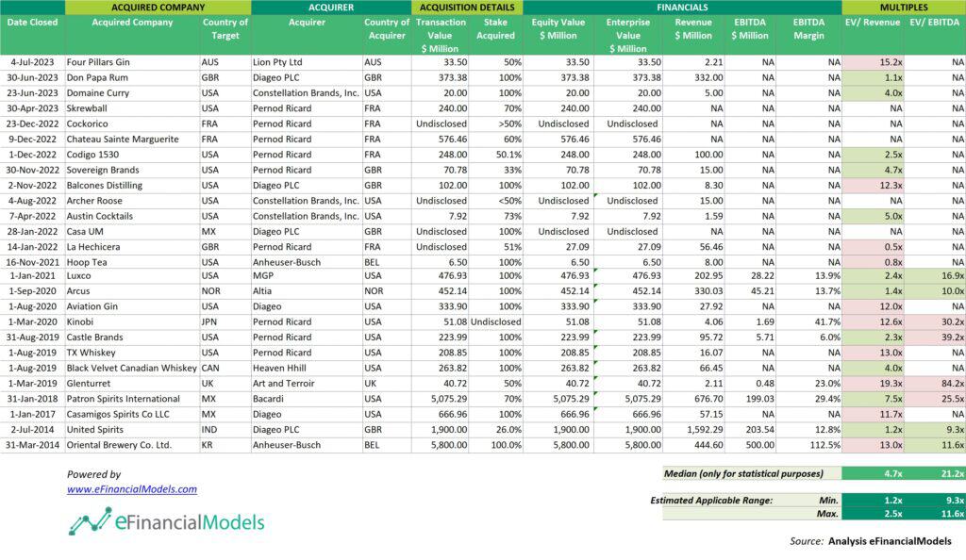This screenshot has height=560, width=966.
Task: Click Casamigos Spirits Co LLC cell
Action: [132, 414]
